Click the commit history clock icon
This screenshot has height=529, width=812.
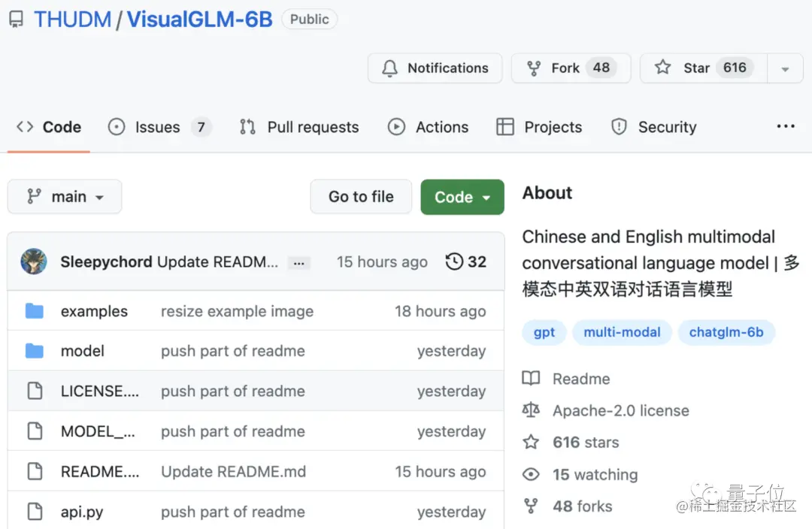(x=454, y=261)
